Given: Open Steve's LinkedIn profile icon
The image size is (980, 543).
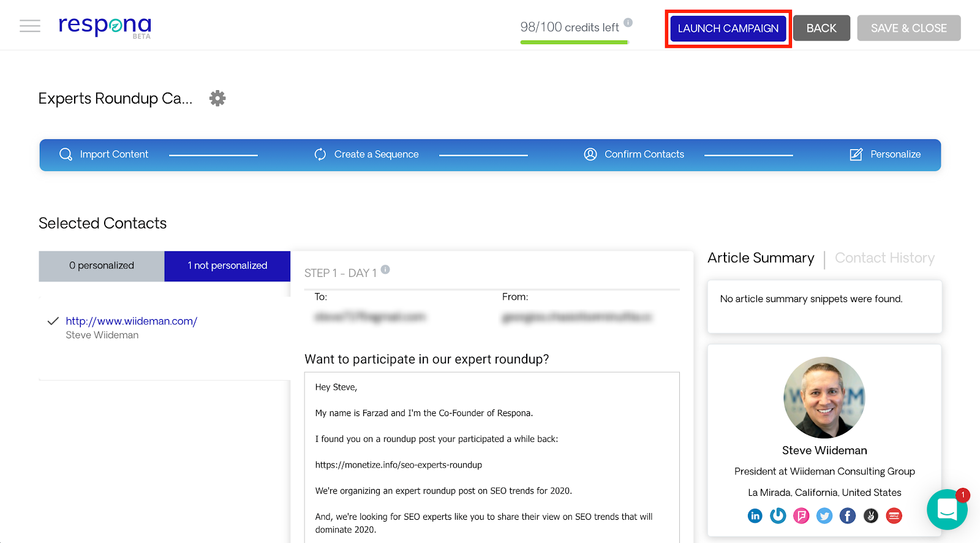Looking at the screenshot, I should (755, 516).
